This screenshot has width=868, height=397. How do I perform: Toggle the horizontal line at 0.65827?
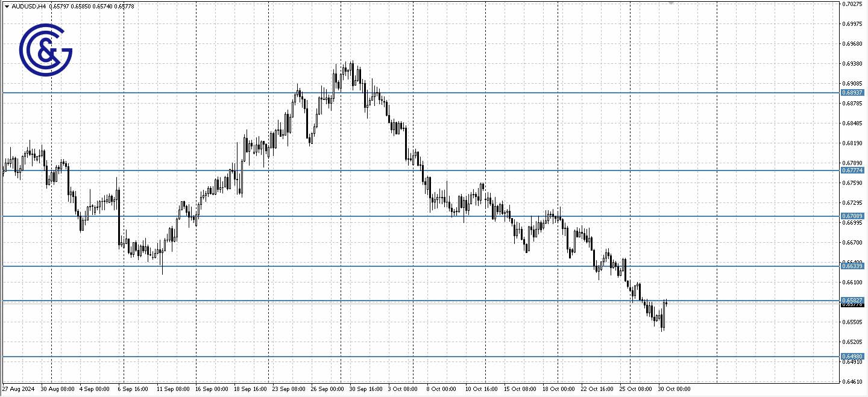point(422,299)
